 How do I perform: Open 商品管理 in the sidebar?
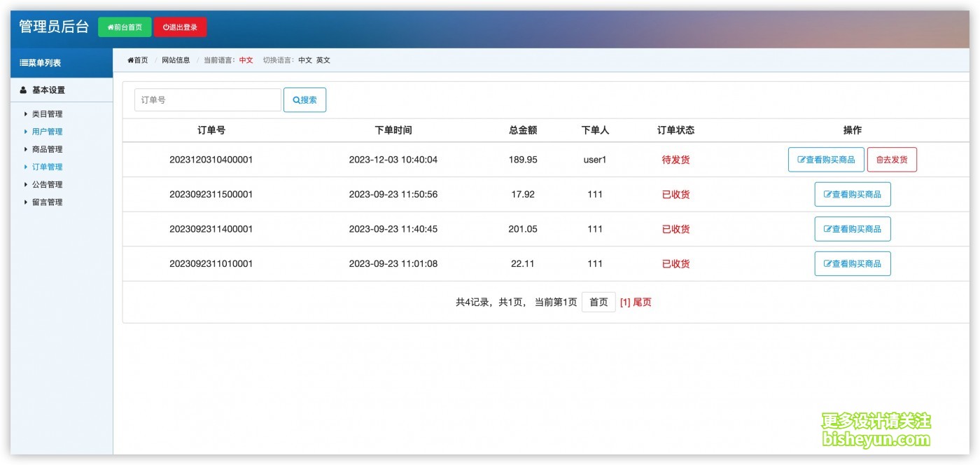[x=47, y=149]
